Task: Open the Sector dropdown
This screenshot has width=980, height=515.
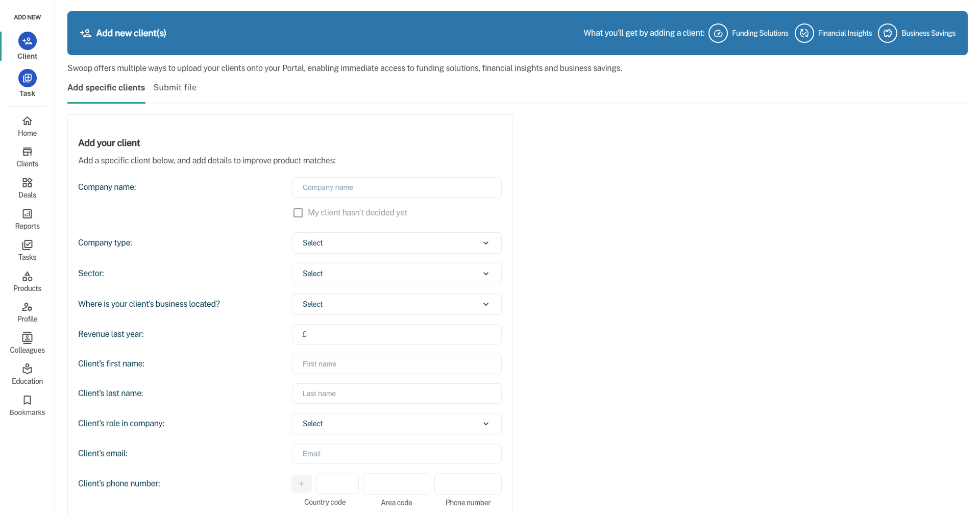Action: click(x=397, y=274)
